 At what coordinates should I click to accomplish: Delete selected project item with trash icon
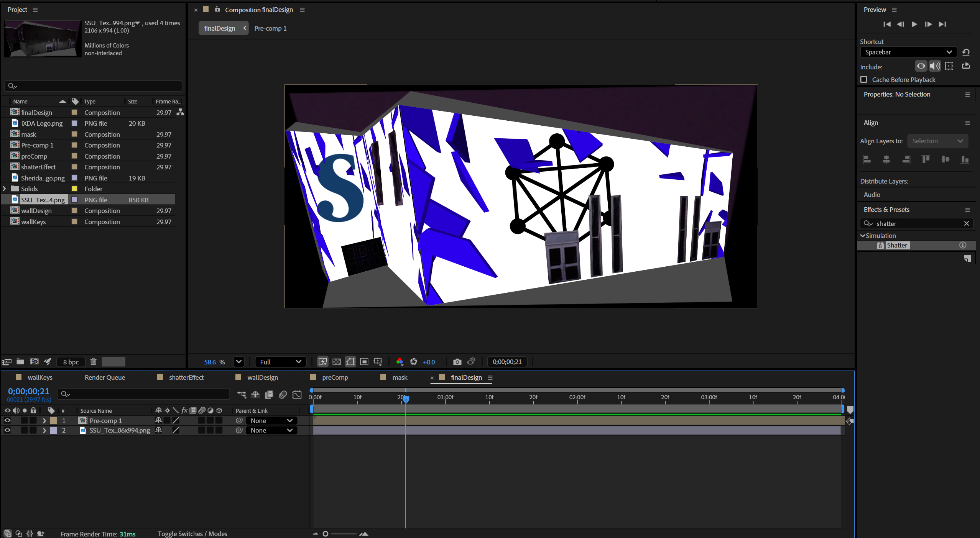(x=94, y=361)
